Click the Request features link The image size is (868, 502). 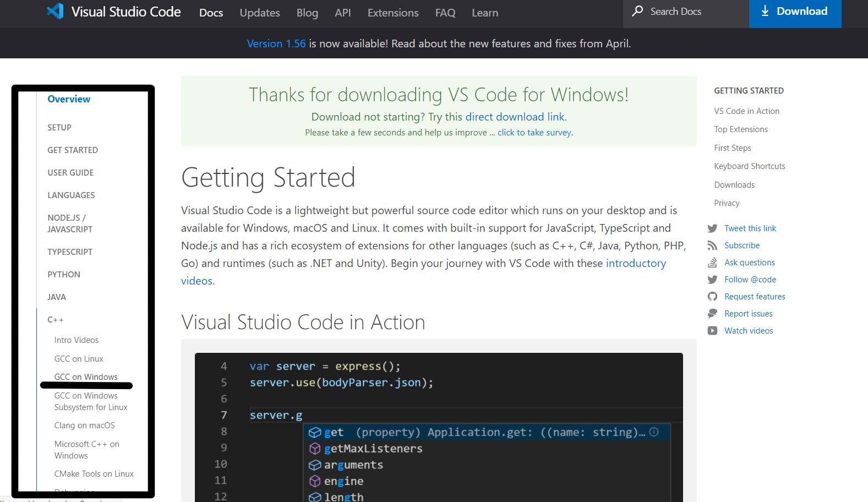click(755, 297)
